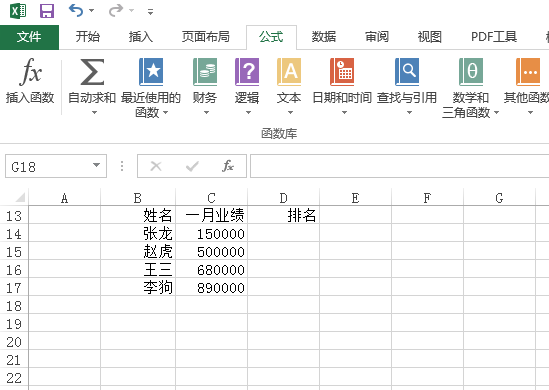Click cell with value 500000
The width and height of the screenshot is (549, 390).
pyautogui.click(x=211, y=251)
